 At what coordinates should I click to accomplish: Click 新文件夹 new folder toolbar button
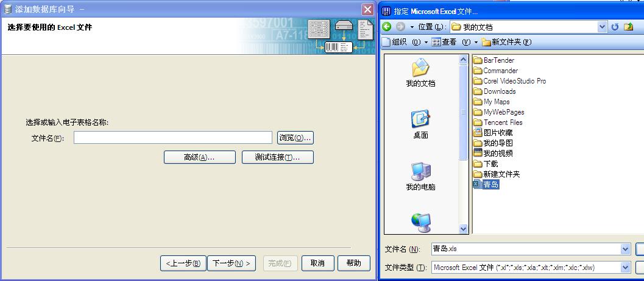click(x=506, y=42)
